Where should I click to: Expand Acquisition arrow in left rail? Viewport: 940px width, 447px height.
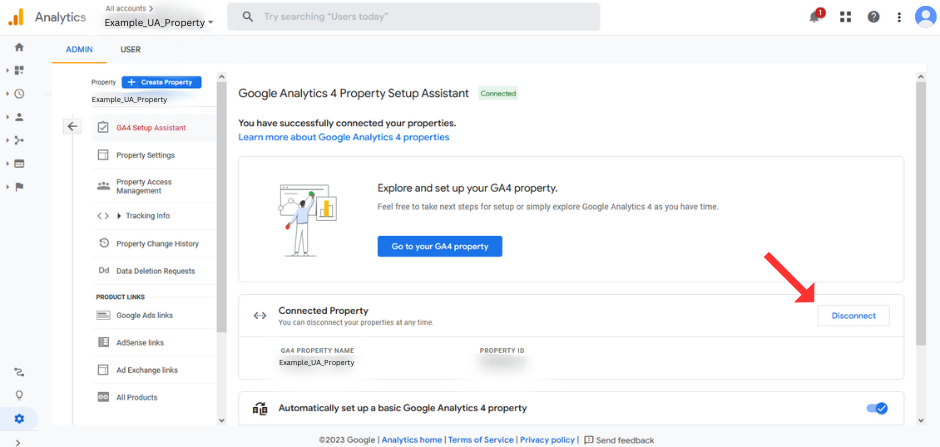(8, 140)
